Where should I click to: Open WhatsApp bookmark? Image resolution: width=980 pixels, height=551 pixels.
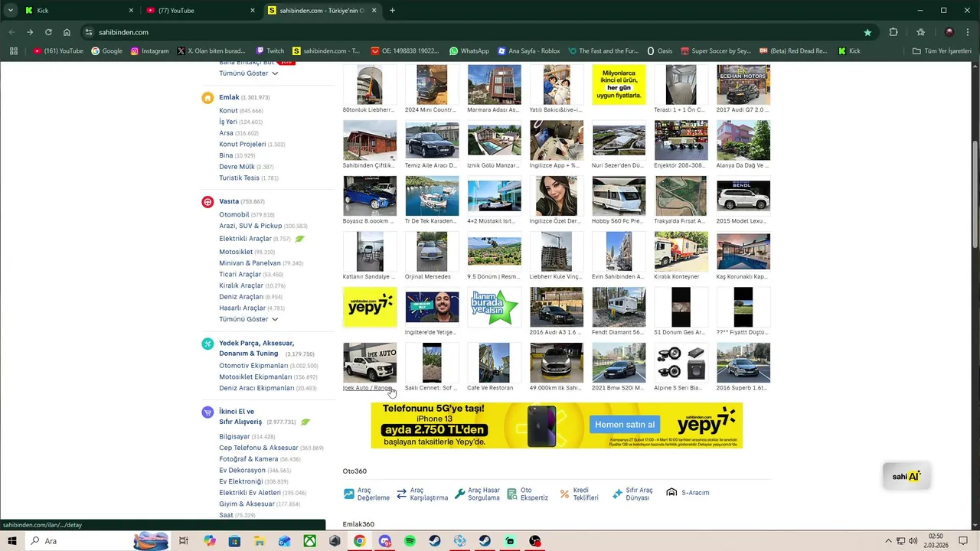point(469,51)
